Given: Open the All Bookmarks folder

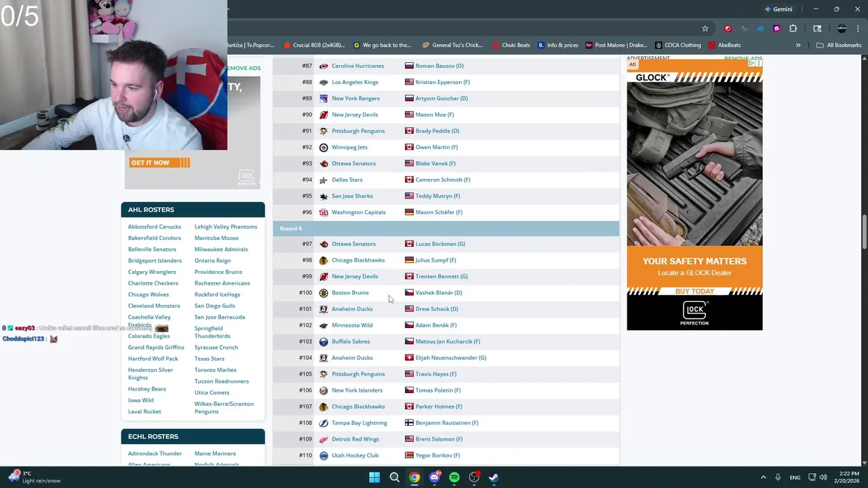Looking at the screenshot, I should 839,45.
